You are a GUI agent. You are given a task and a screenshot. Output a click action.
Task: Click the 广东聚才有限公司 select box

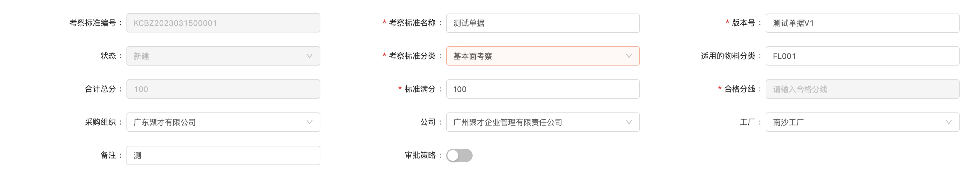[213, 122]
